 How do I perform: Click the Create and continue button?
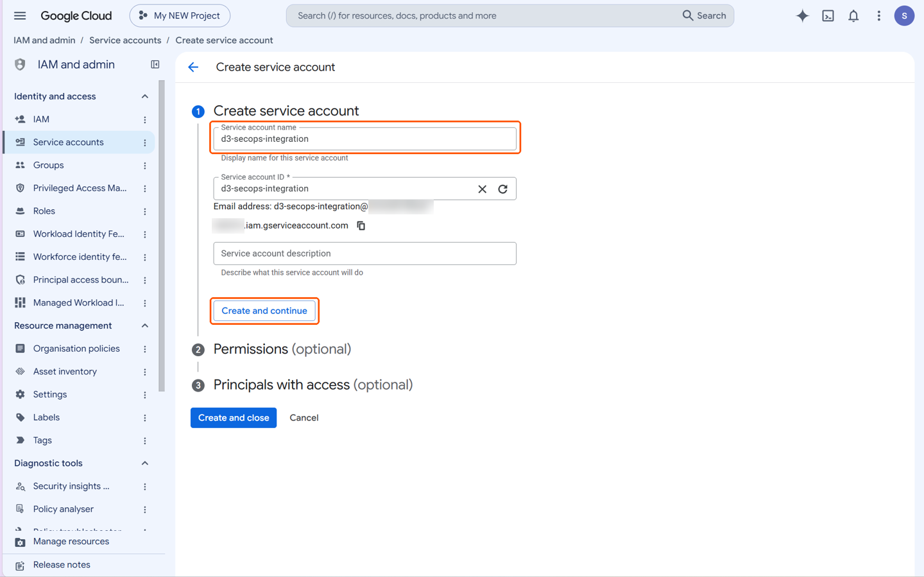pos(264,311)
